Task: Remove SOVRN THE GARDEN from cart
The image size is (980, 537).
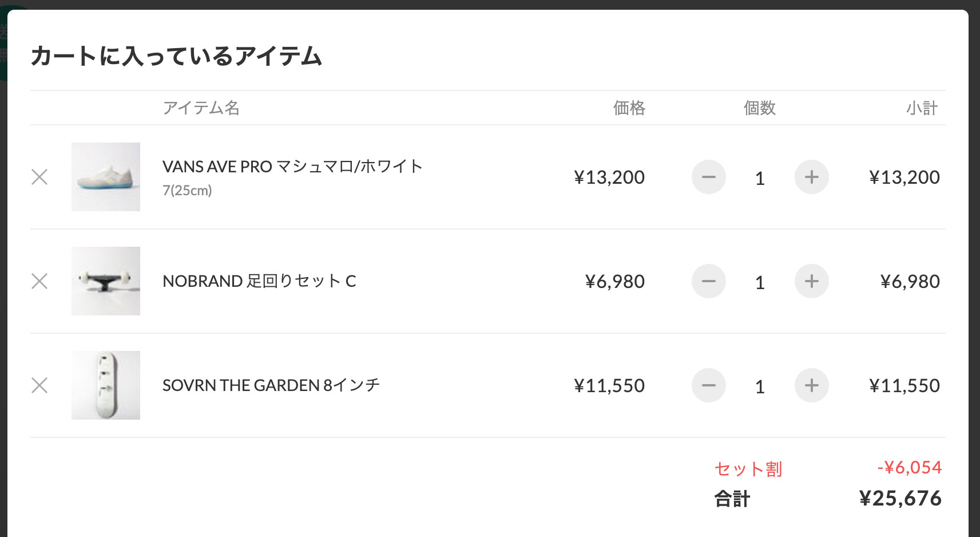Action: pyautogui.click(x=39, y=385)
